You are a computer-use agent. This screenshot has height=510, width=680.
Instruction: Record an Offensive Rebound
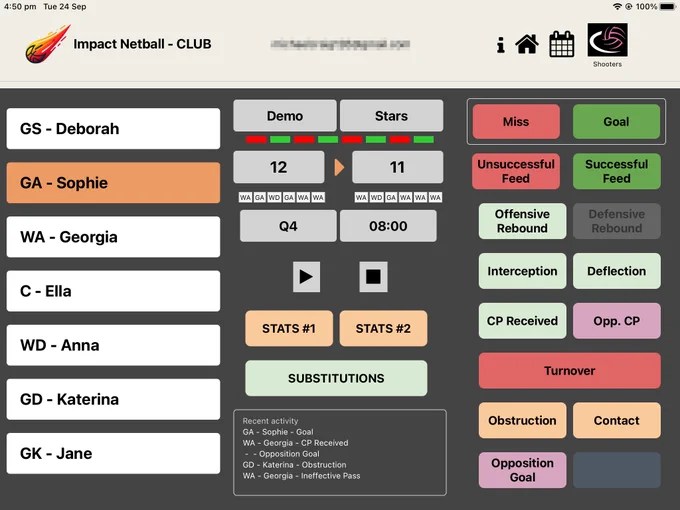[523, 221]
